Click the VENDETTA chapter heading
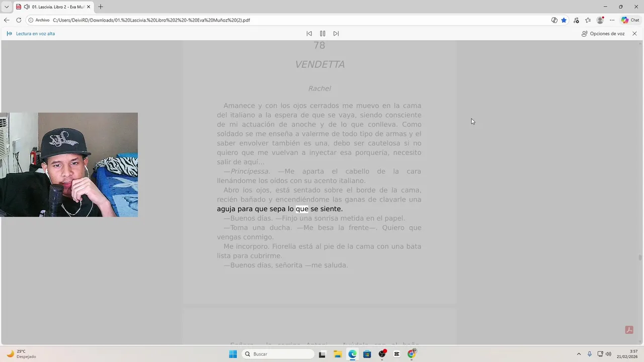Image resolution: width=644 pixels, height=362 pixels. coord(319,64)
